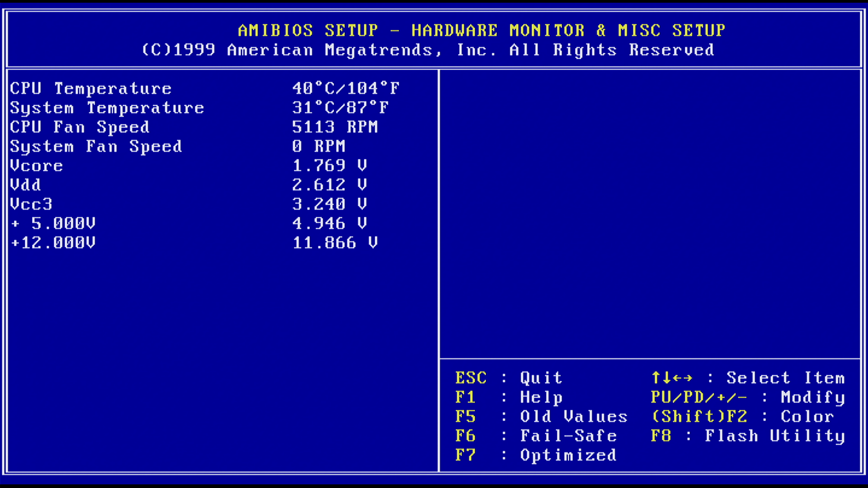This screenshot has width=868, height=488.
Task: Select the (Shift)F2 Color option
Action: point(742,417)
